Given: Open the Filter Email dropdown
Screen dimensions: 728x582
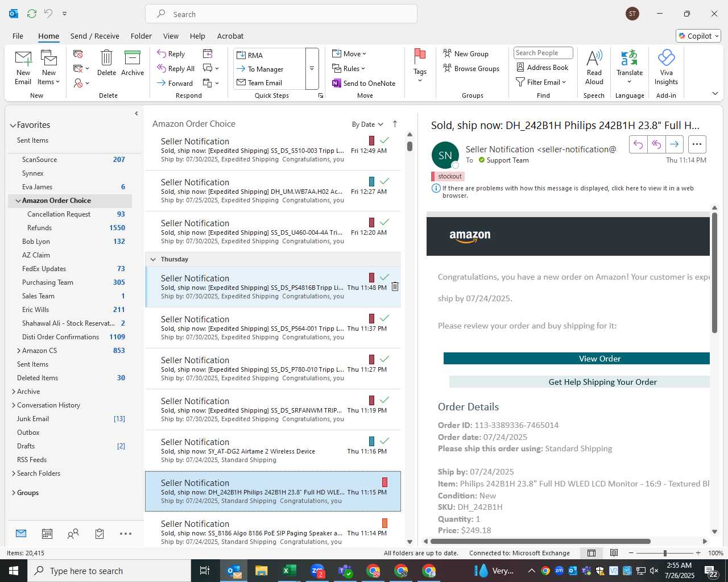Looking at the screenshot, I should coord(541,82).
